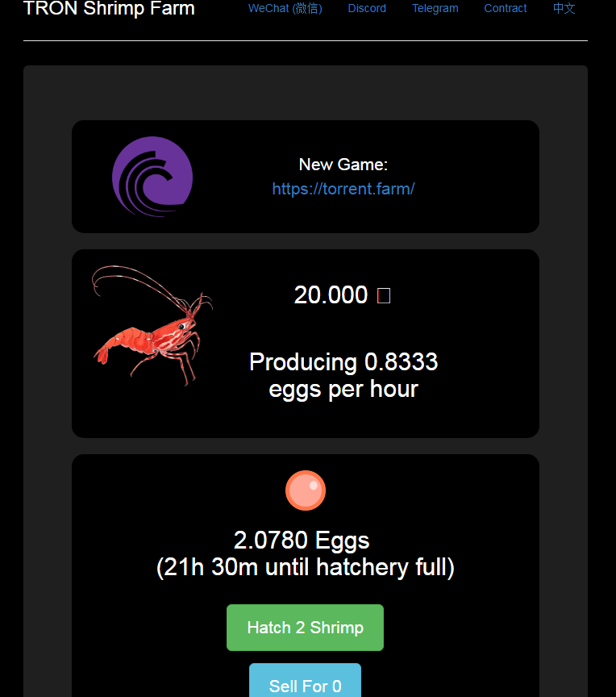The width and height of the screenshot is (616, 697).
Task: Open the WeChat (微信) menu item
Action: 285,8
